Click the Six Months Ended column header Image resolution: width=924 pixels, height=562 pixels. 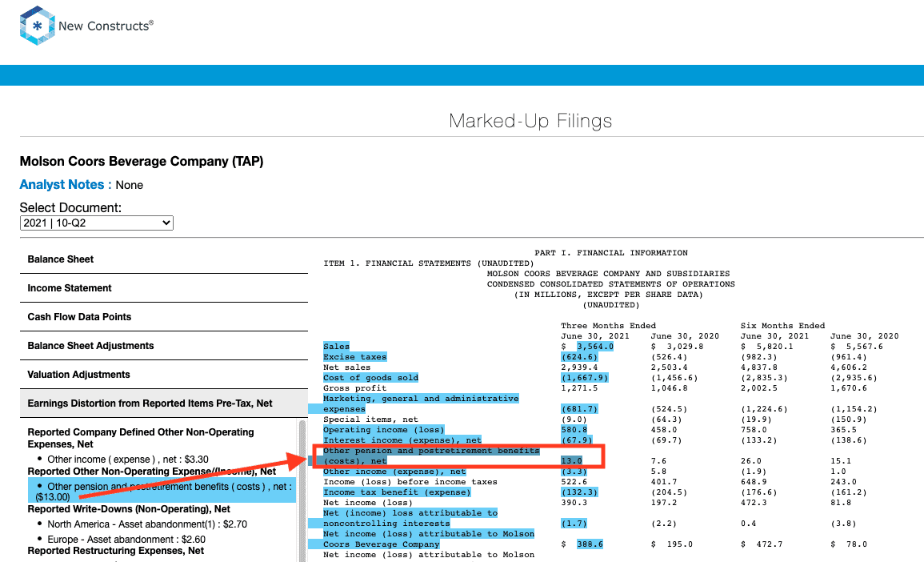pos(783,326)
